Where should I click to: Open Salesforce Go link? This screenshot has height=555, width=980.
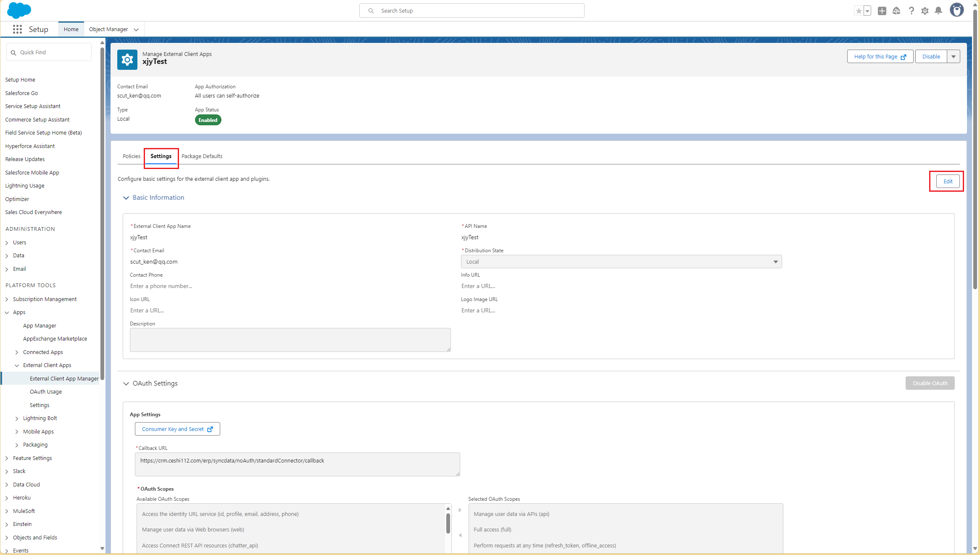pyautogui.click(x=21, y=93)
